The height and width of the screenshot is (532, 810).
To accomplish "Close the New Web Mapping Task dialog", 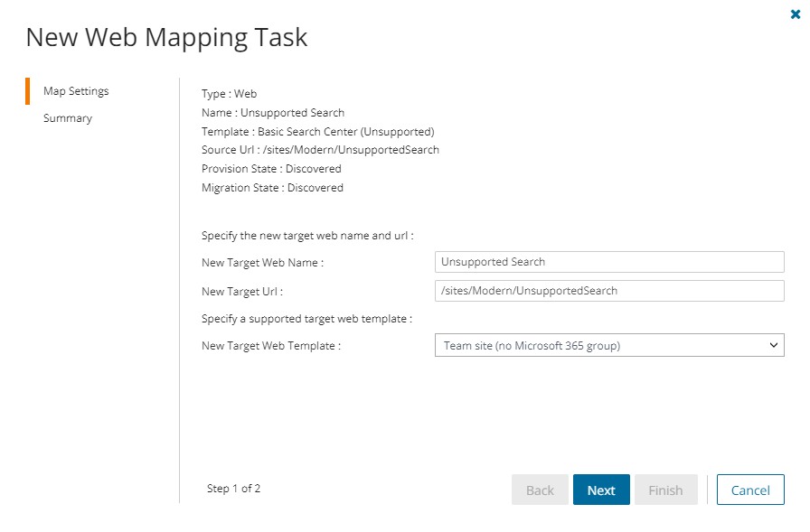I will coord(796,14).
